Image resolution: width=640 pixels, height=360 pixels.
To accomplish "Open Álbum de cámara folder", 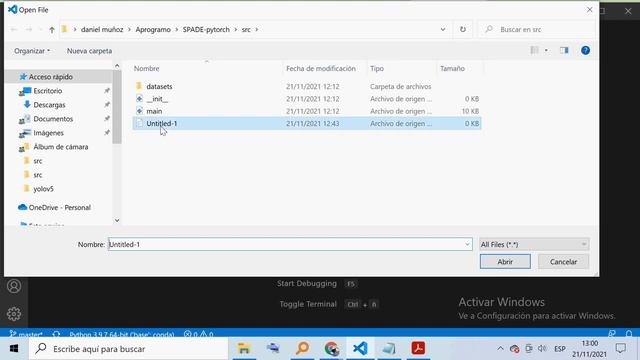I will coord(60,147).
